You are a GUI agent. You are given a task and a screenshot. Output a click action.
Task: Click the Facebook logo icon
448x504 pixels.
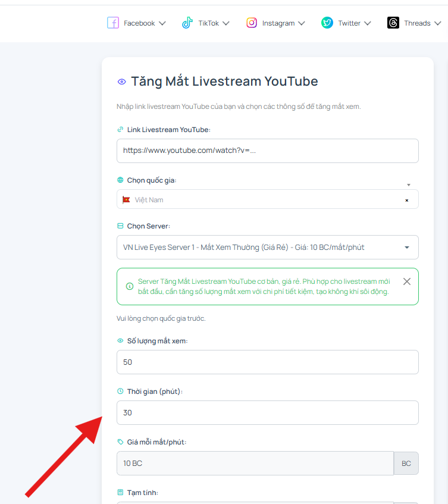tap(113, 23)
